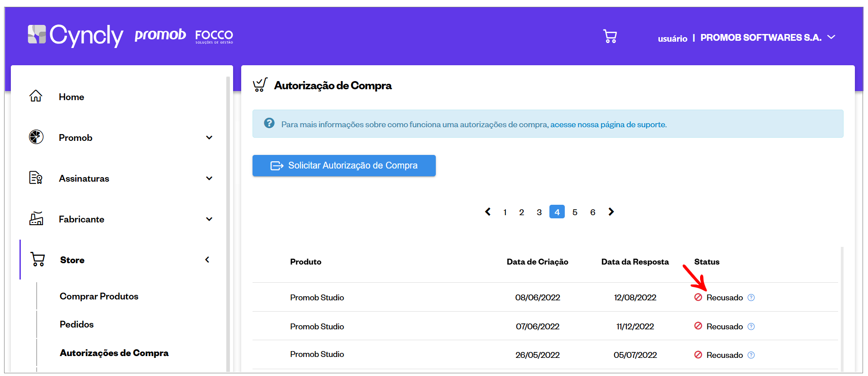
Task: Go to page 5
Action: click(575, 212)
